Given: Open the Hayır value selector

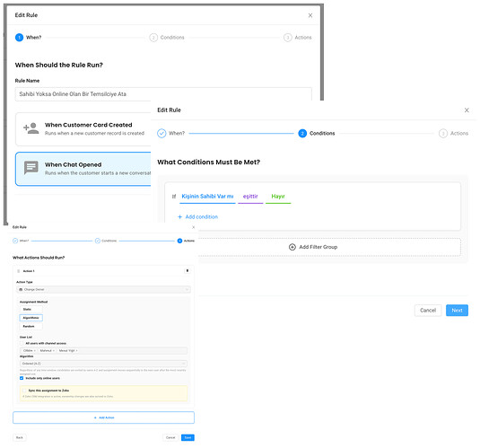Looking at the screenshot, I should 278,197.
